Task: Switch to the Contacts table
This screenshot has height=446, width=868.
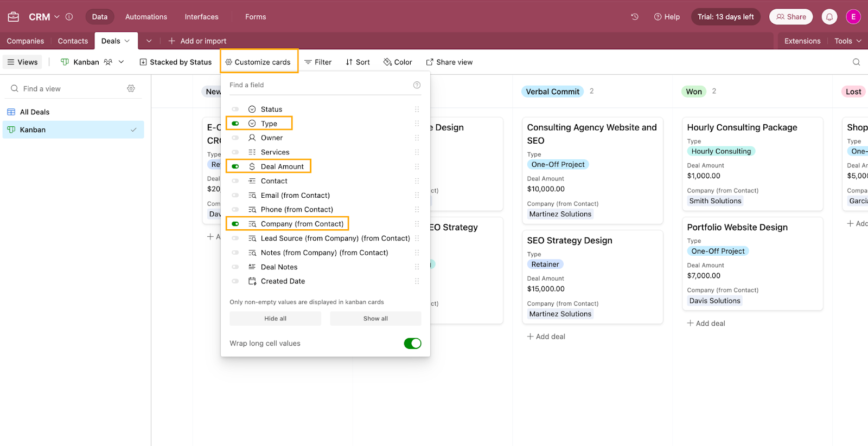Action: [73, 41]
